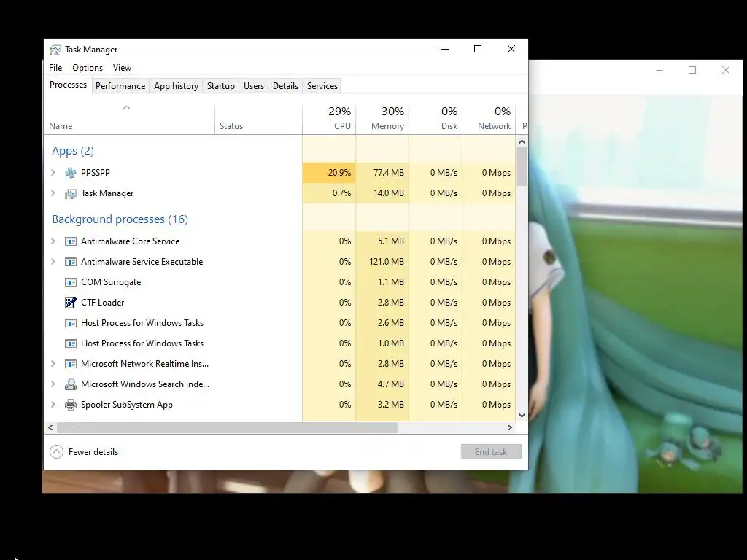Expand Microsoft Network Realtime Inspection entry
Viewport: 747px width, 560px height.
53,363
